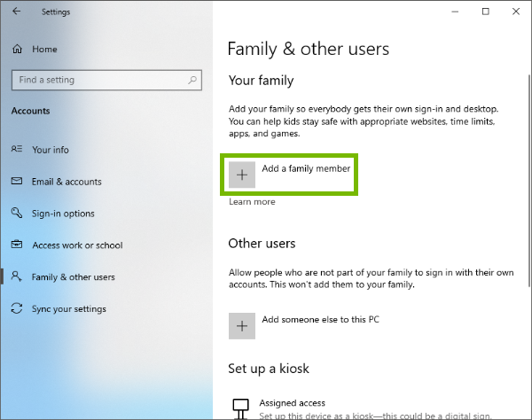The width and height of the screenshot is (532, 420).
Task: Minimize the Settings window
Action: [455, 12]
